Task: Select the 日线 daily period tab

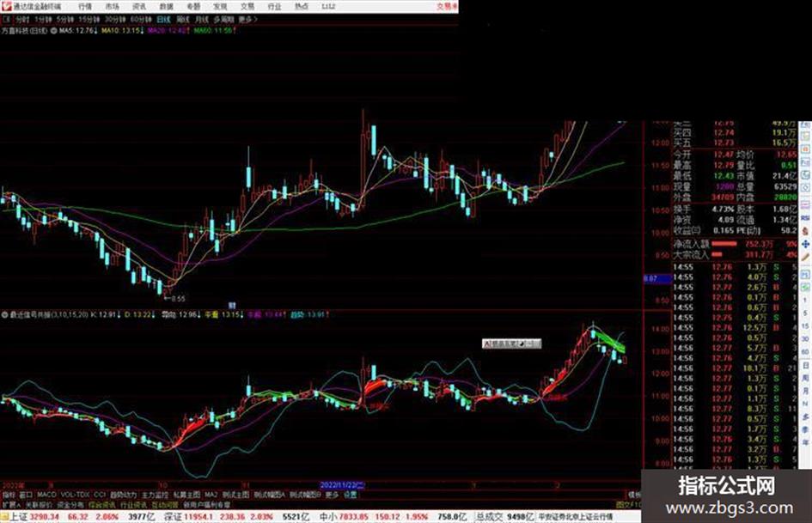Action: click(163, 20)
